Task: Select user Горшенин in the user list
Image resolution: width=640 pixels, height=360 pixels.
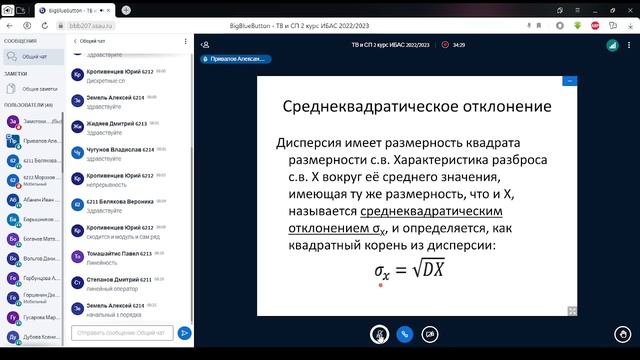Action: [33, 298]
